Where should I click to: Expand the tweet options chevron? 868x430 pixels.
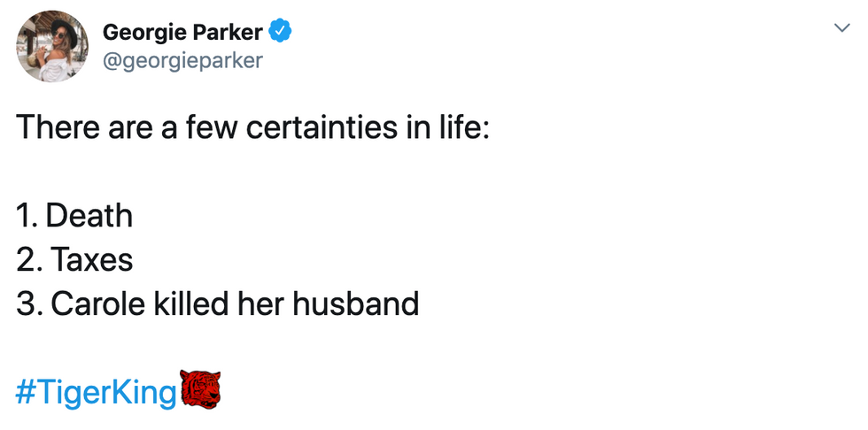pos(842,27)
